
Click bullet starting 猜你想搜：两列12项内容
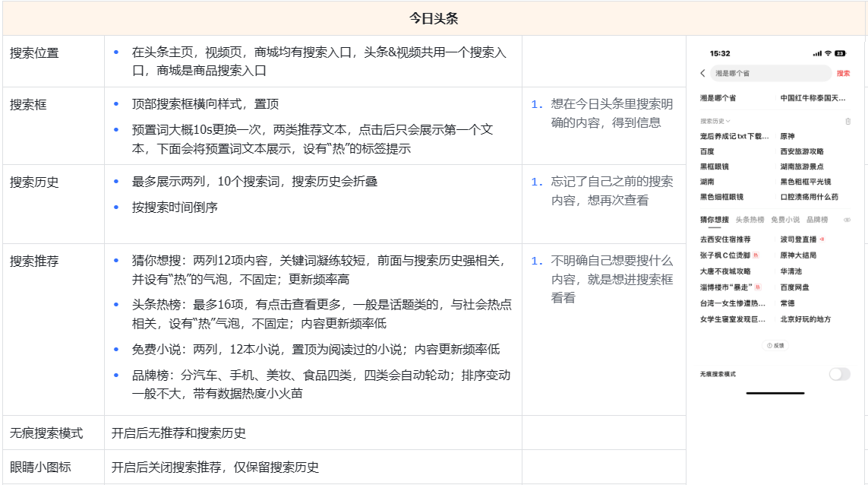click(320, 270)
